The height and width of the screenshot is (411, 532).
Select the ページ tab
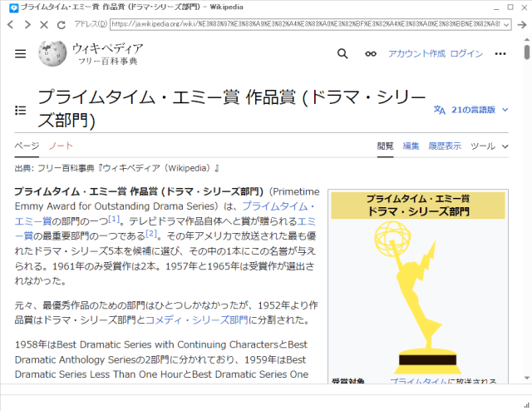click(x=27, y=146)
